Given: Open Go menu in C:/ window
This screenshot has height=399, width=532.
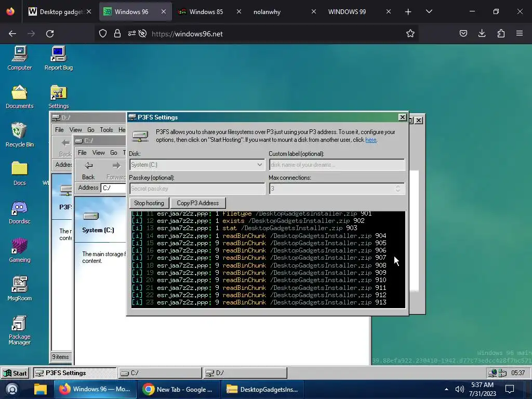Looking at the screenshot, I should 114,153.
